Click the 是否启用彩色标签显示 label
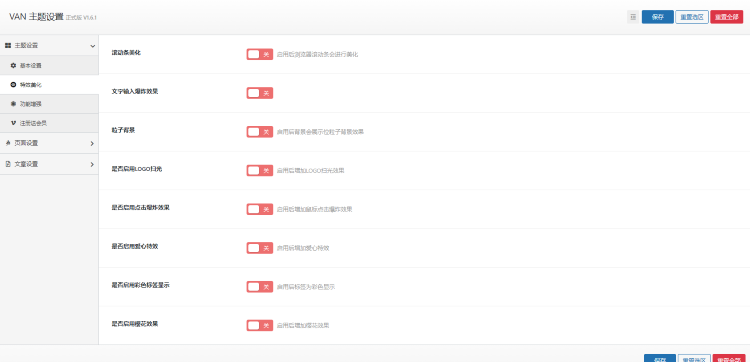Screen dimensions: 750x362 (x=140, y=285)
